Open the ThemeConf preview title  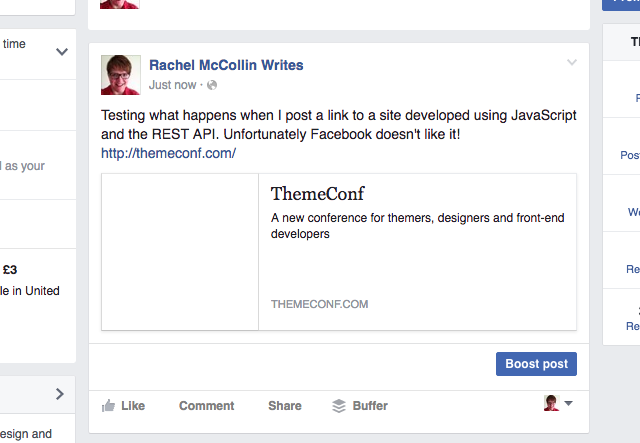click(x=317, y=194)
